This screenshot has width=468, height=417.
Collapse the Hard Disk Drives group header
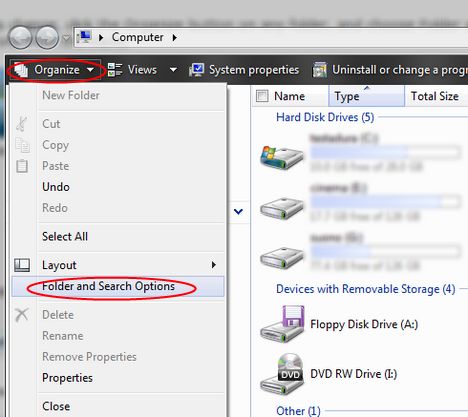pos(325,117)
